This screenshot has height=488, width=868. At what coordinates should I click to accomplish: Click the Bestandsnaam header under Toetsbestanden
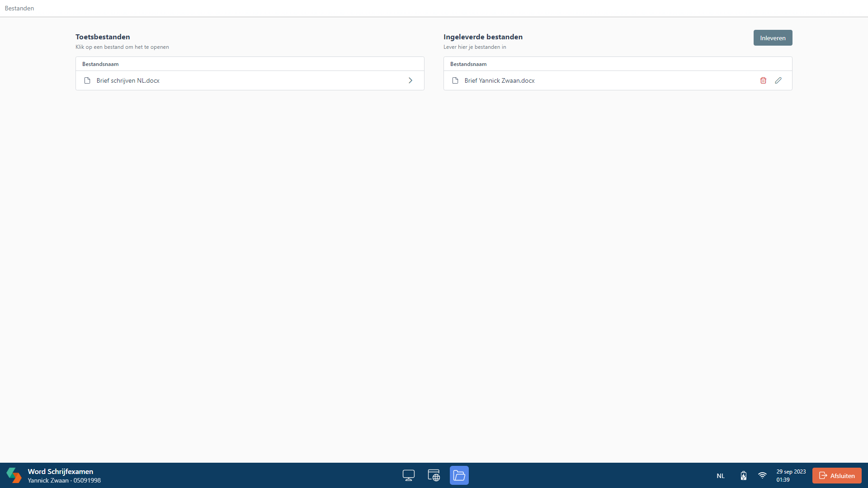[100, 64]
